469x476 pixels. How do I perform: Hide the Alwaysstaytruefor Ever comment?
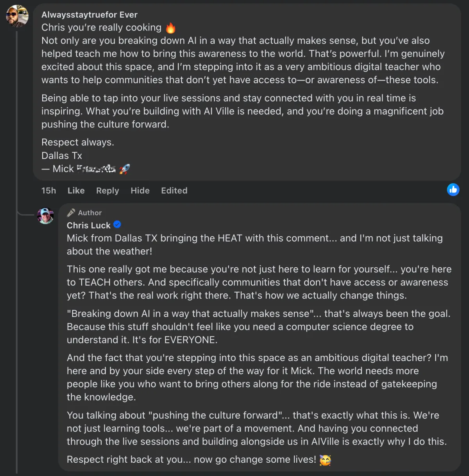140,191
